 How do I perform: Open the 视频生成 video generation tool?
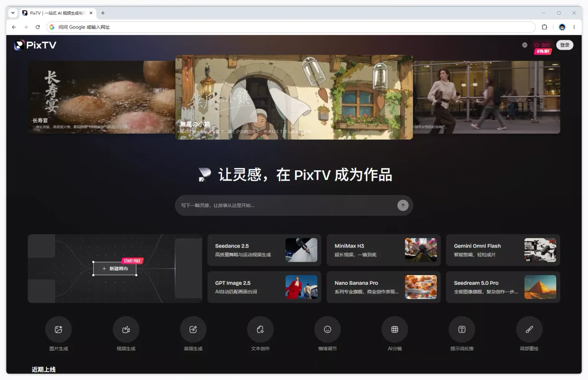click(x=126, y=329)
